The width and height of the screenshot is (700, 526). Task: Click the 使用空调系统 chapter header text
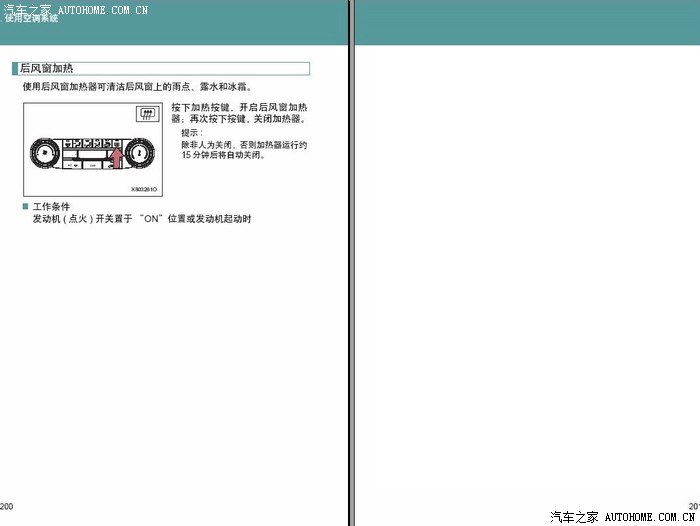pos(30,18)
